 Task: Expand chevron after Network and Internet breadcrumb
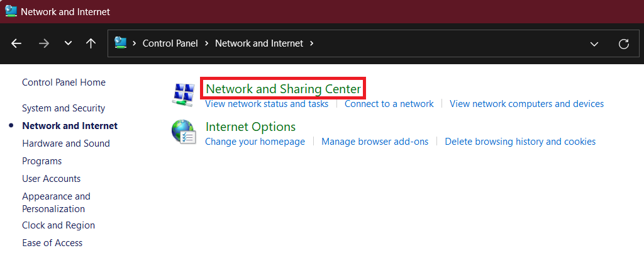[x=312, y=43]
